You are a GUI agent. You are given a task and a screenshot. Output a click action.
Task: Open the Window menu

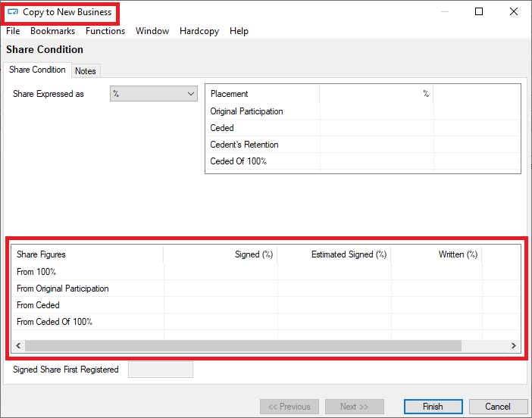[152, 31]
